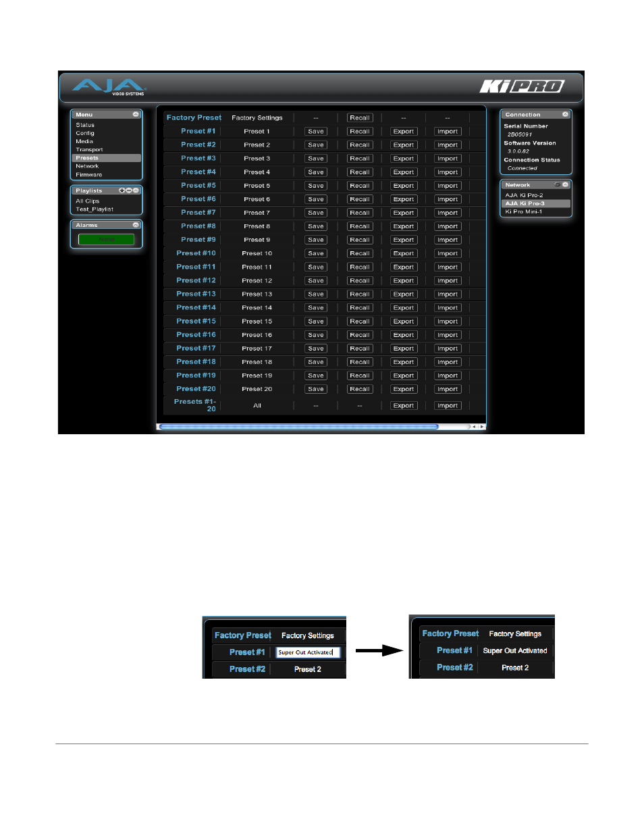Collapse the Menu panel
Image resolution: width=644 pixels, height=834 pixels.
[136, 115]
